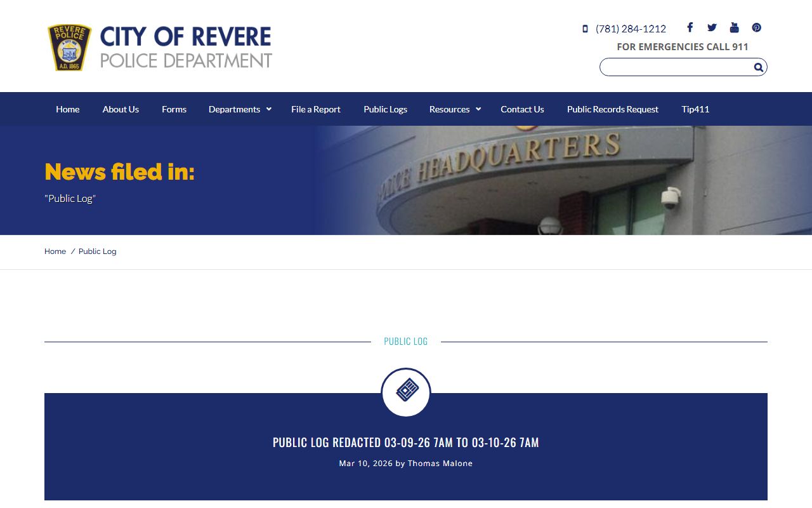Click the PUBLIC LOG section heading
Viewport: 812px width, 508px height.
406,342
